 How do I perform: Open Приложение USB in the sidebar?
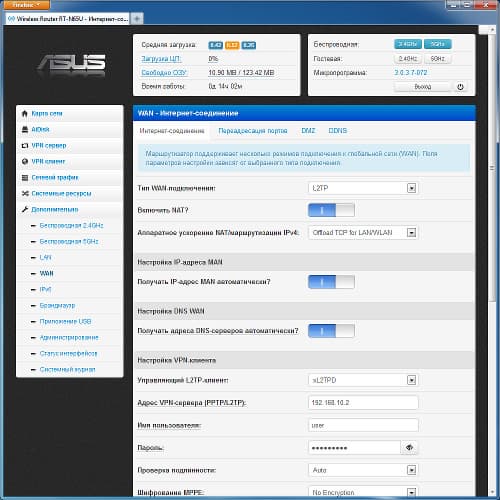[x=65, y=322]
